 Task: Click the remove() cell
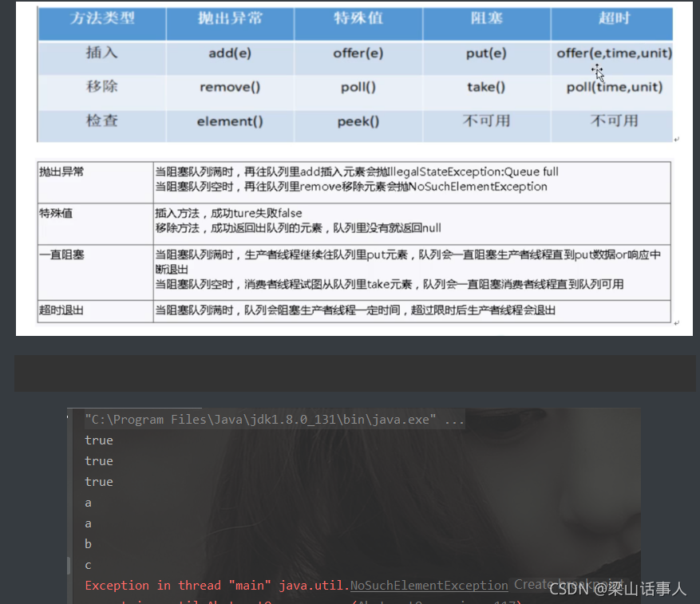coord(230,87)
